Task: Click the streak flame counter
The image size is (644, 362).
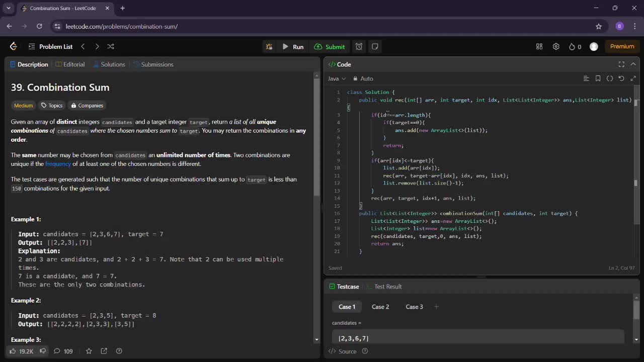Action: [x=575, y=47]
